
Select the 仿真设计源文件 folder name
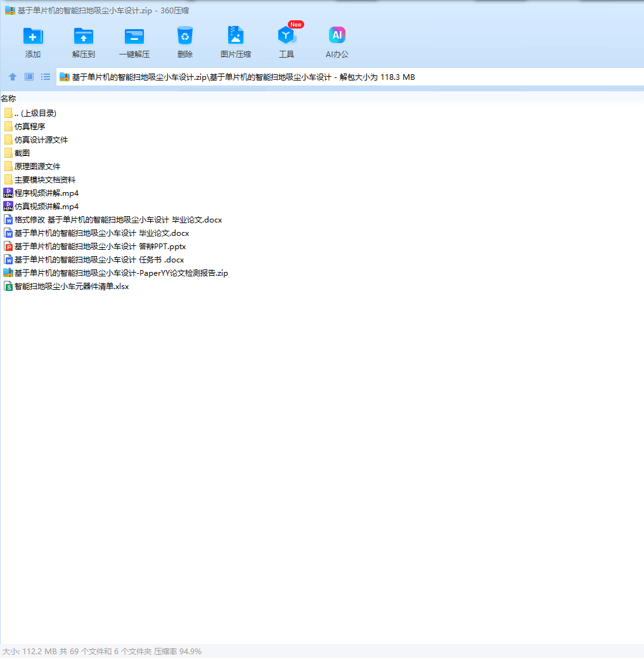coord(41,139)
